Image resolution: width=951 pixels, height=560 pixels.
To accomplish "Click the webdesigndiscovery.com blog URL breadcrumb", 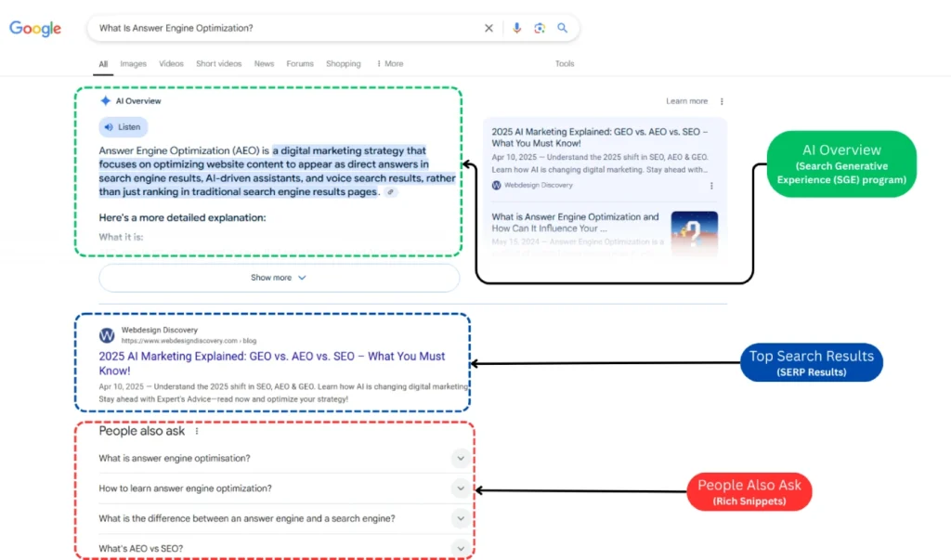I will 189,341.
